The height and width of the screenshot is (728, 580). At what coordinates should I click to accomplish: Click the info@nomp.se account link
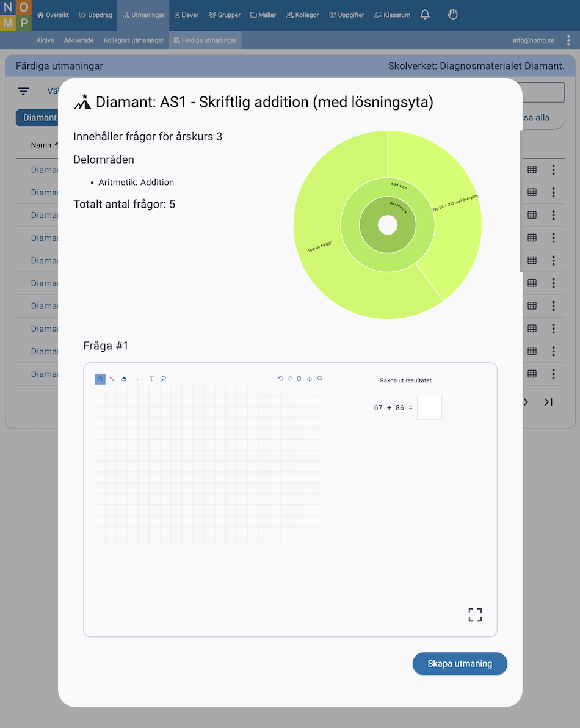534,40
